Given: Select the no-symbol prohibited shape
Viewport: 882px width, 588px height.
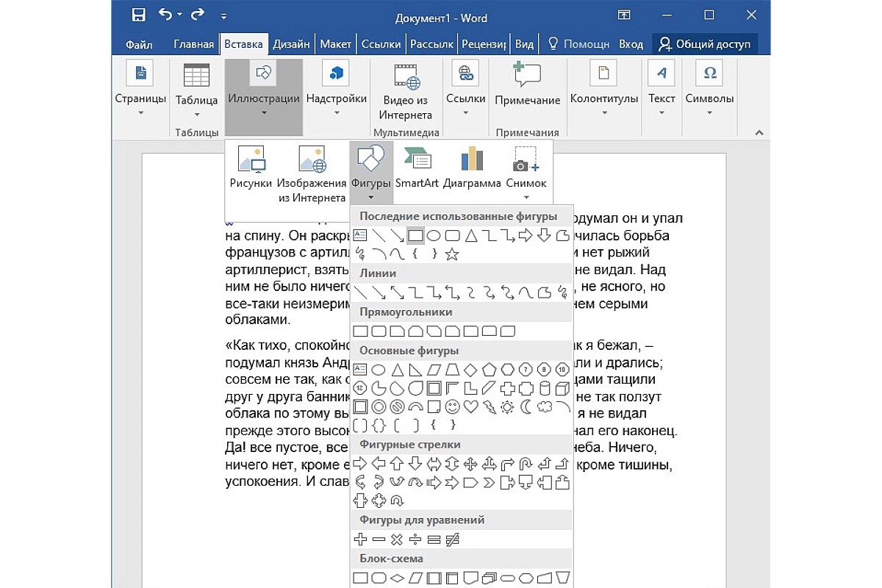Looking at the screenshot, I should coord(397,406).
